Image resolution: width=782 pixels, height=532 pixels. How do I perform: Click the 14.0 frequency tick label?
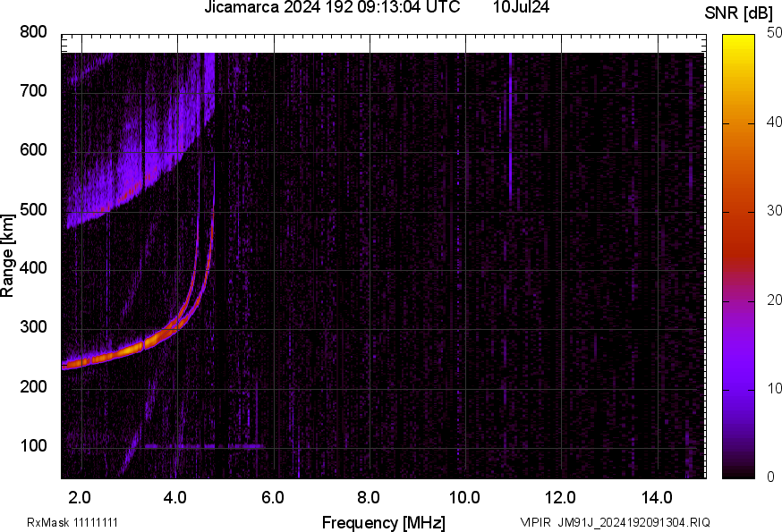point(658,496)
